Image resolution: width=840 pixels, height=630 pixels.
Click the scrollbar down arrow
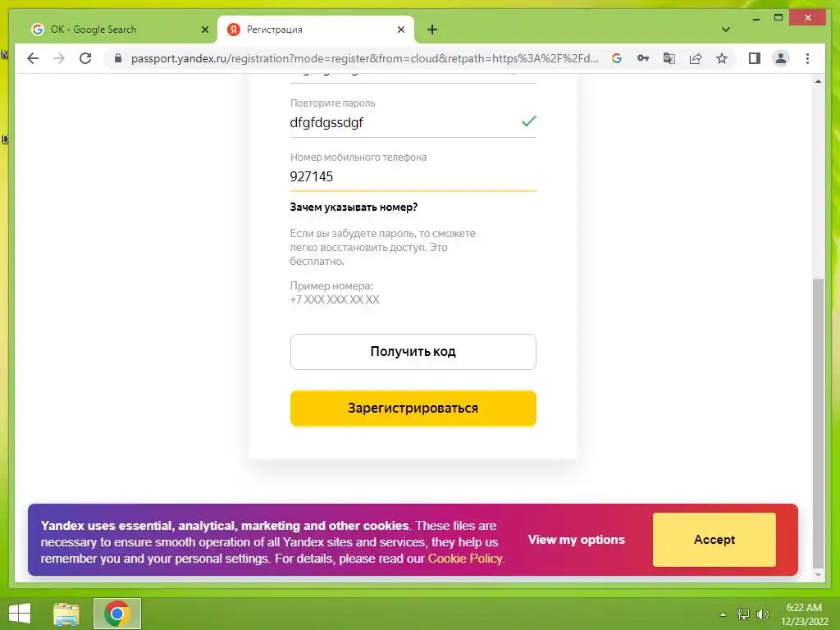point(818,575)
